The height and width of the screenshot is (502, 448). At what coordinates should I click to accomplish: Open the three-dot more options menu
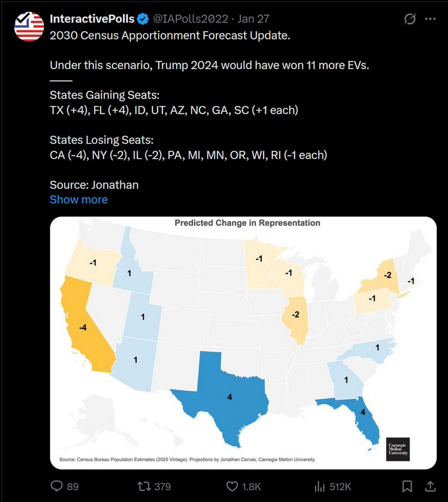tap(430, 19)
